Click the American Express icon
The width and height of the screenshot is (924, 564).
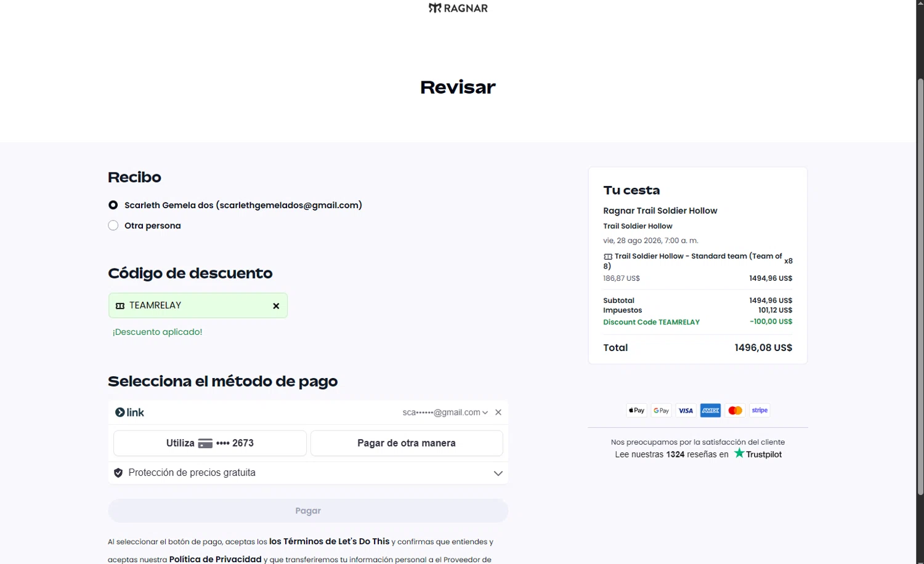pos(710,411)
